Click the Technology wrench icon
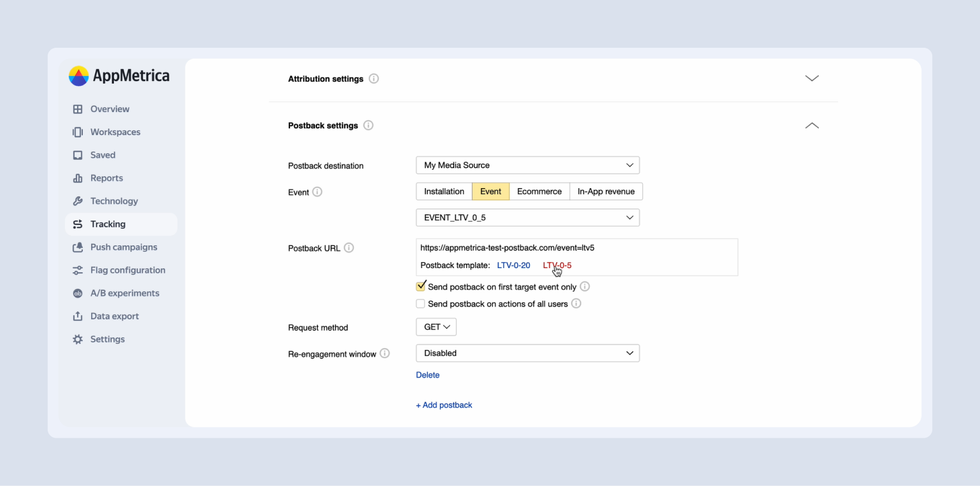 (x=78, y=201)
